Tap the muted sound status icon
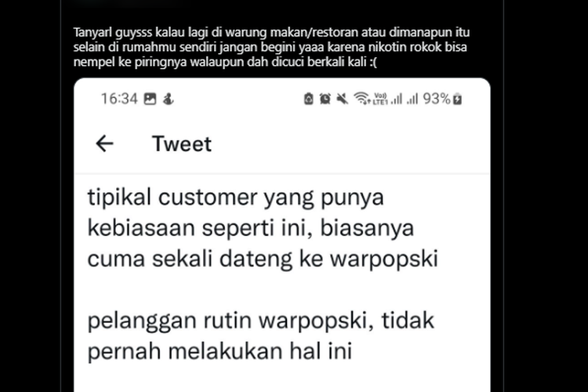 click(x=342, y=99)
